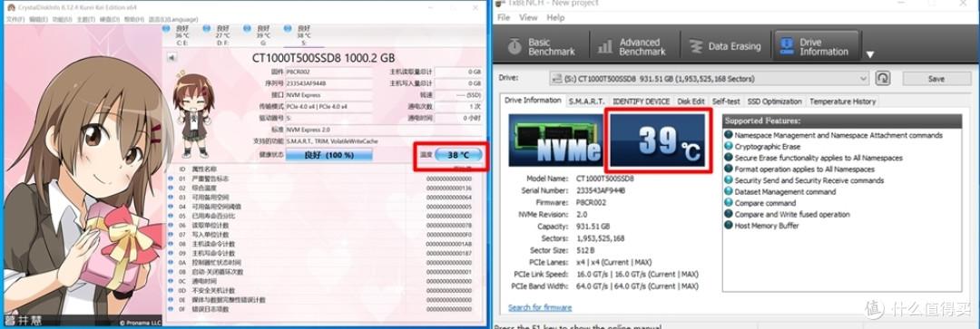The height and width of the screenshot is (329, 980).
Task: Open the 功能(U) menu
Action: point(62,19)
